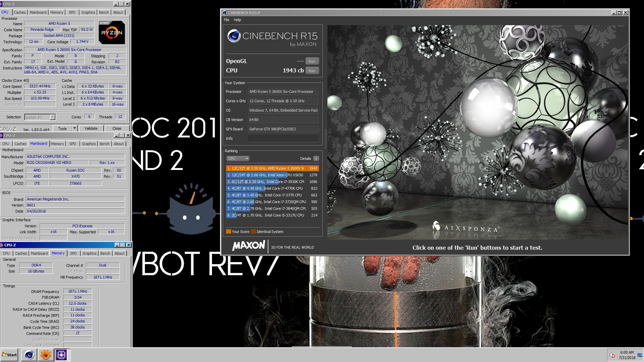The width and height of the screenshot is (644, 362).
Task: Select SPD tab in middle CPU-Z window
Action: click(73, 144)
